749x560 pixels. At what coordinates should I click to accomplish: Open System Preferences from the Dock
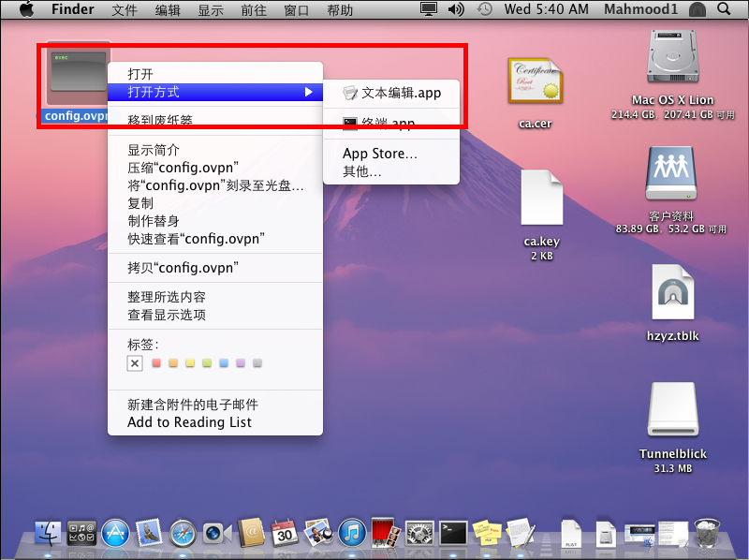coord(419,533)
